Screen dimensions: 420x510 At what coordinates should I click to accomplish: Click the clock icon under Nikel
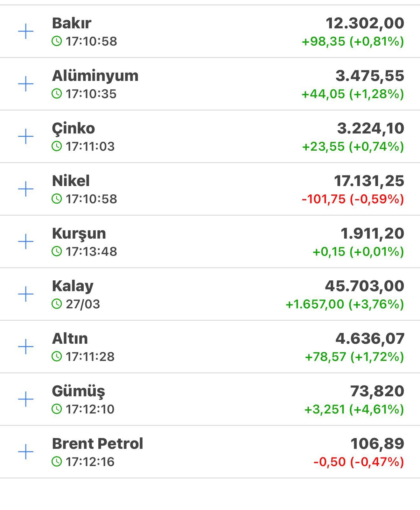tap(57, 199)
